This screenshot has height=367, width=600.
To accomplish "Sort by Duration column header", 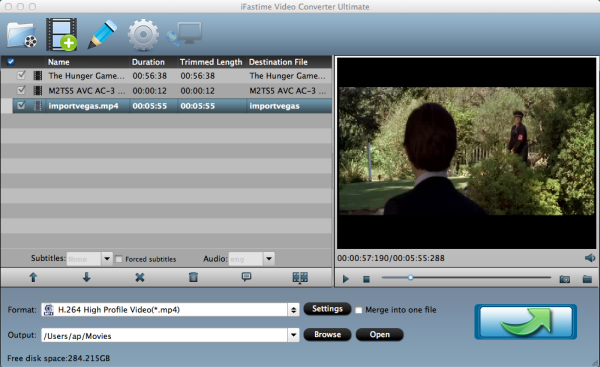I will pyautogui.click(x=148, y=62).
